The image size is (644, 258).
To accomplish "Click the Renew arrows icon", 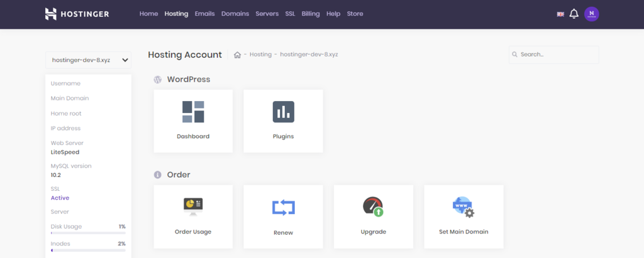I will pos(284,207).
